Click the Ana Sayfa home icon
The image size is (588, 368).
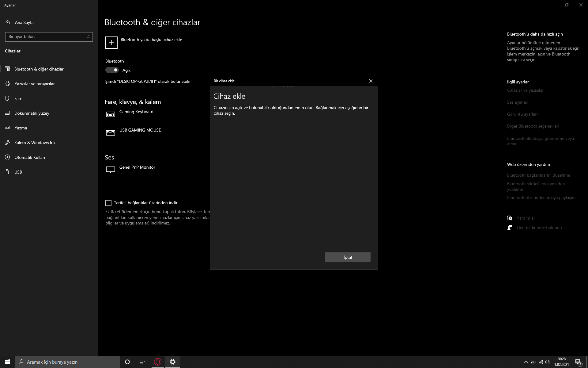pyautogui.click(x=8, y=22)
